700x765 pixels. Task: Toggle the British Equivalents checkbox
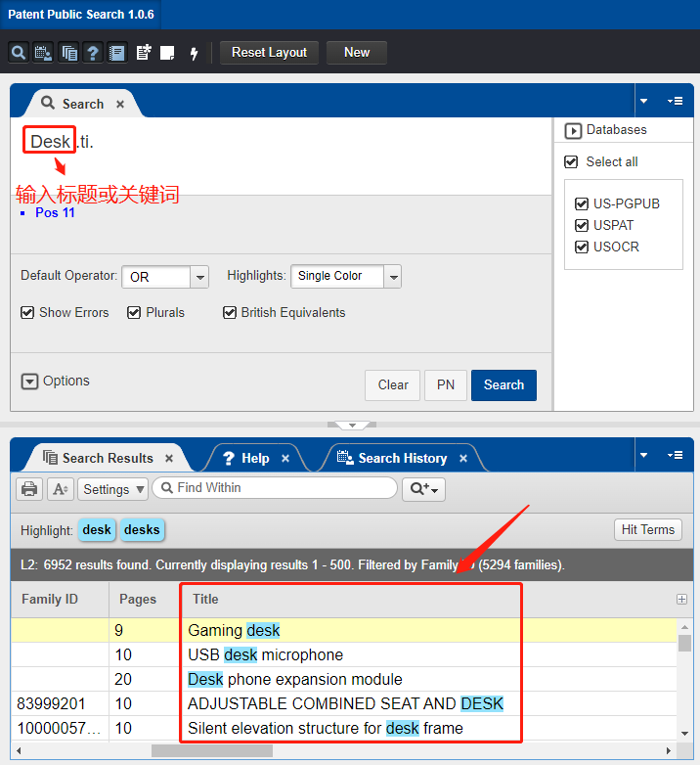[230, 313]
